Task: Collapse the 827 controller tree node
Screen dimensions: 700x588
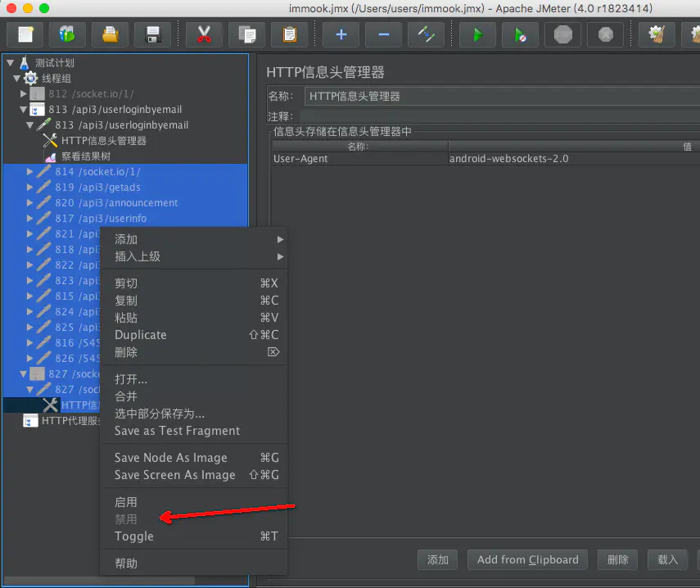Action: pos(24,374)
